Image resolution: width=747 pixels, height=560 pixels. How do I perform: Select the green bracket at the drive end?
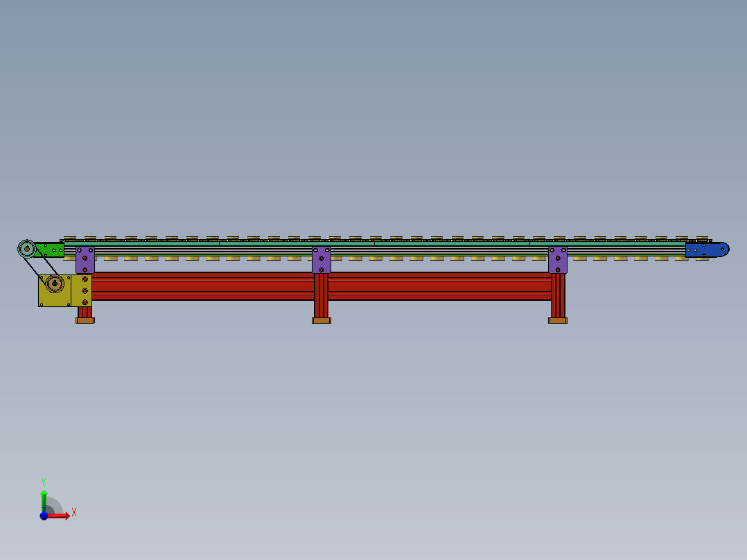pos(50,250)
